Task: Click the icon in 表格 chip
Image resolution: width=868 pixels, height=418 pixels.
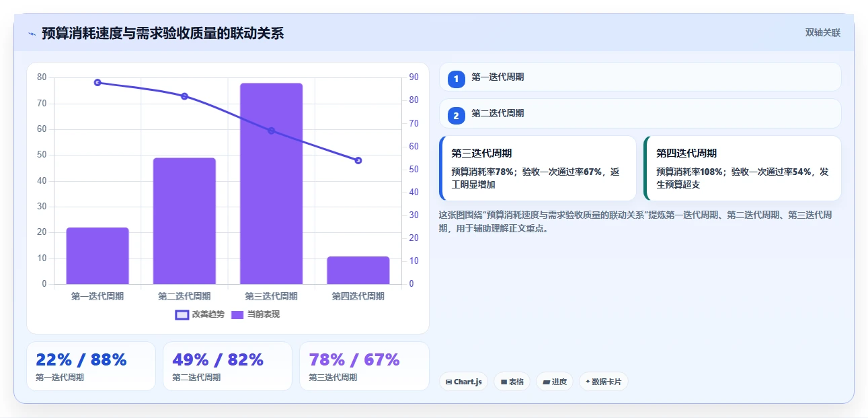Action: click(x=504, y=382)
